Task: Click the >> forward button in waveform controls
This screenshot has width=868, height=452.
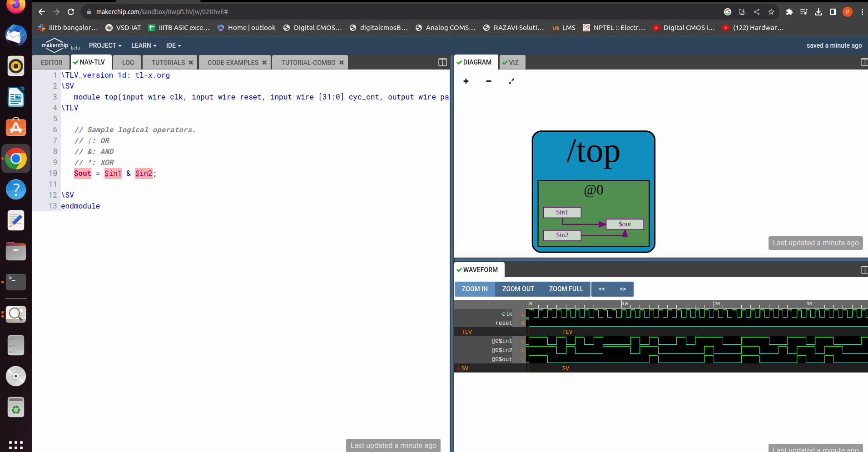Action: 622,289
